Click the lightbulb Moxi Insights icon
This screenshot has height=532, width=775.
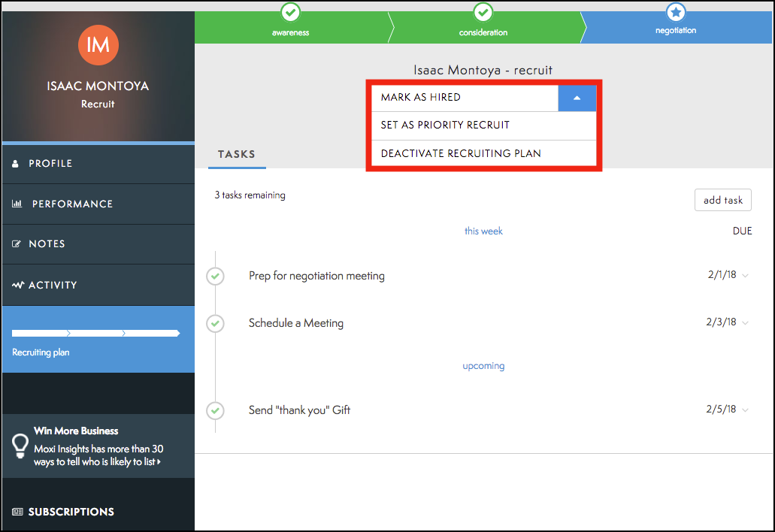coord(21,446)
